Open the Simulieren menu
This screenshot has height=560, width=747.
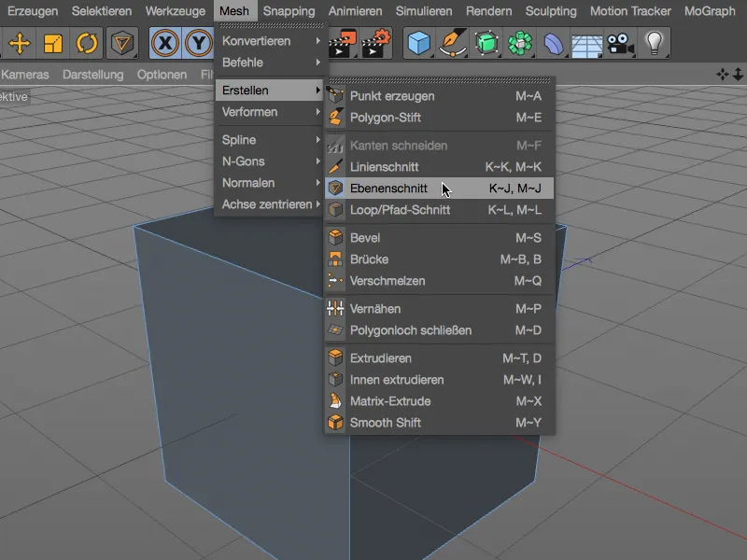(424, 11)
